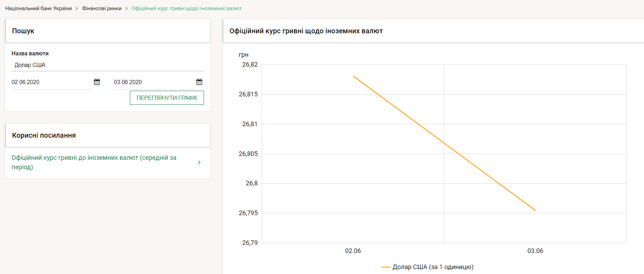644x274 pixels.
Task: Click the грн axis unit label
Action: tap(244, 55)
